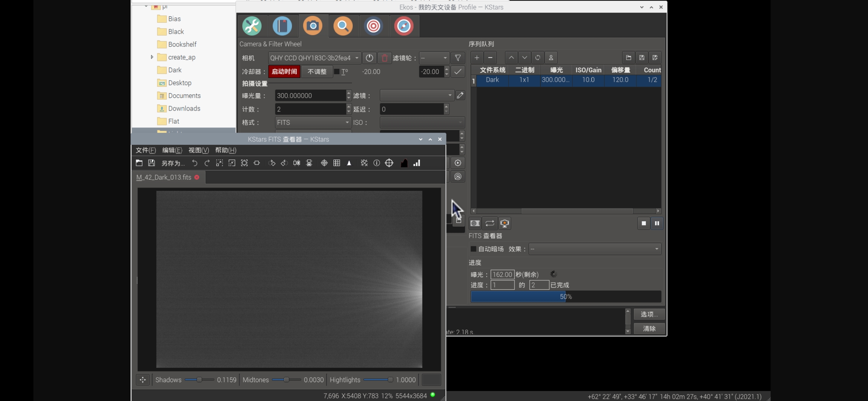Screen dimensions: 868x401
Task: Save sequence queue as icon
Action: (x=655, y=58)
